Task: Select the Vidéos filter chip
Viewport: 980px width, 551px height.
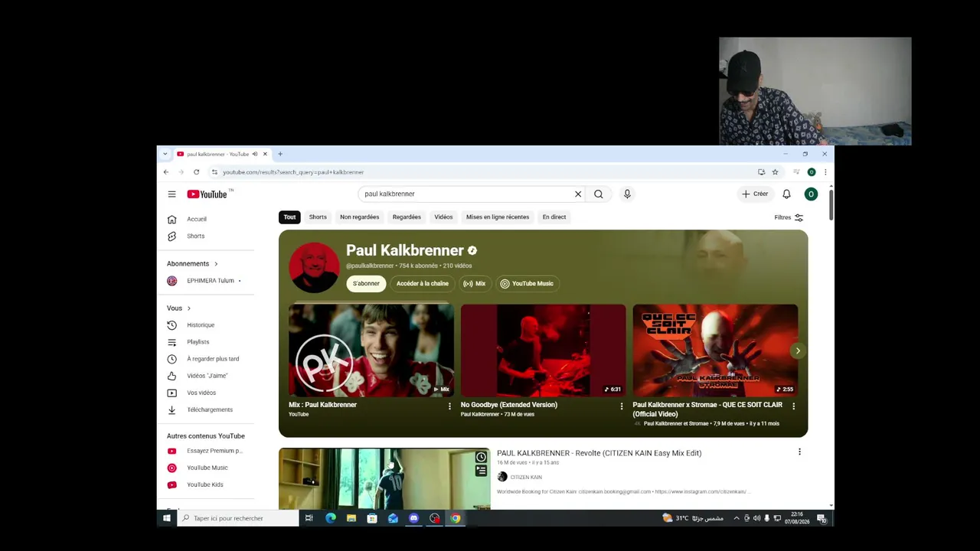Action: coord(444,217)
